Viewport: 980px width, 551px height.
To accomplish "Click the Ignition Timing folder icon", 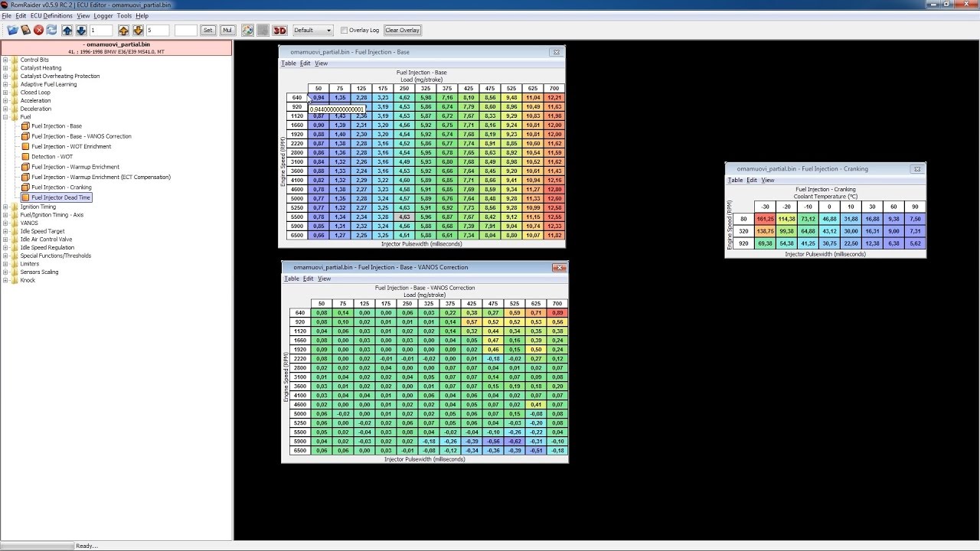I will pyautogui.click(x=14, y=207).
